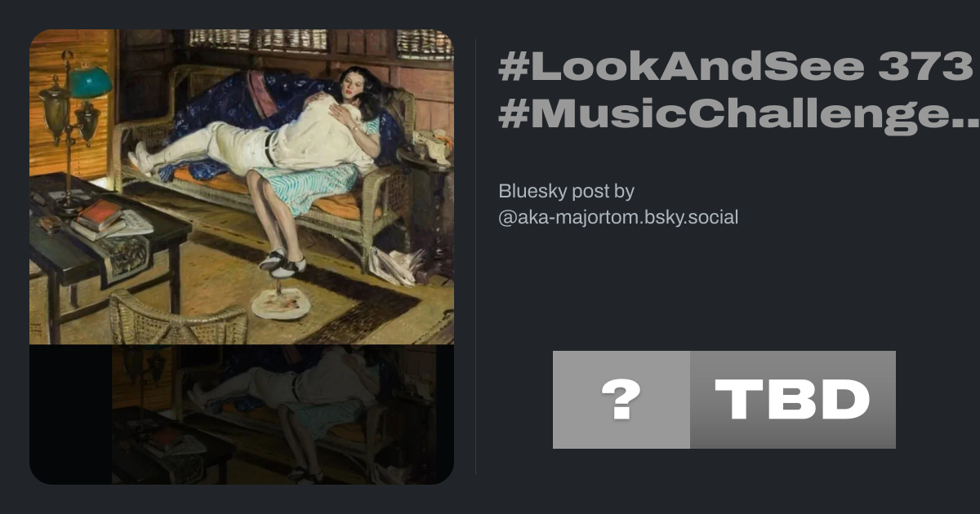
Task: Click the "Bluesky post by" text
Action: tap(566, 191)
